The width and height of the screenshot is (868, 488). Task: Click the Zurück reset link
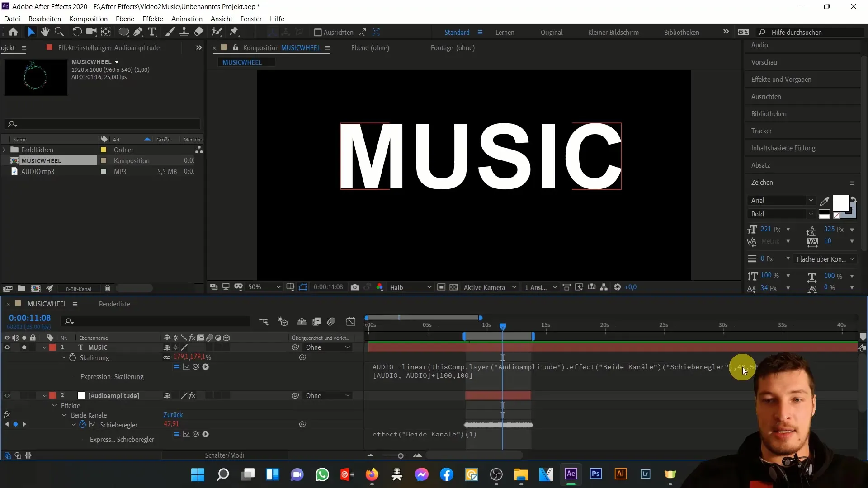coord(173,415)
